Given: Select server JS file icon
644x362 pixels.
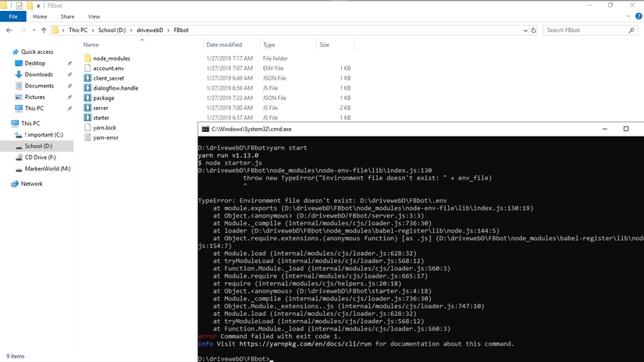Looking at the screenshot, I should click(87, 108).
